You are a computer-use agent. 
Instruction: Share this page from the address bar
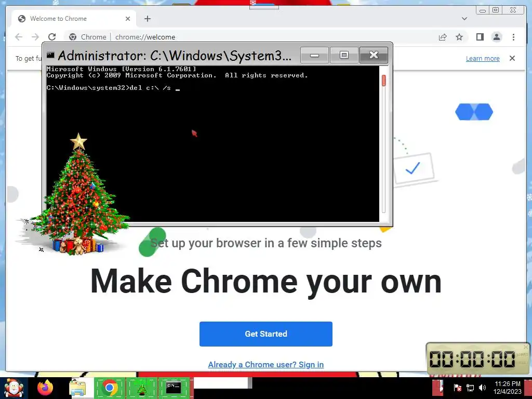pos(443,37)
